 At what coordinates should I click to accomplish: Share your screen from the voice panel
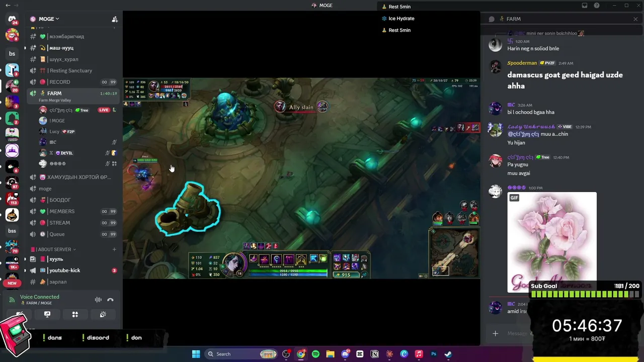point(47,314)
